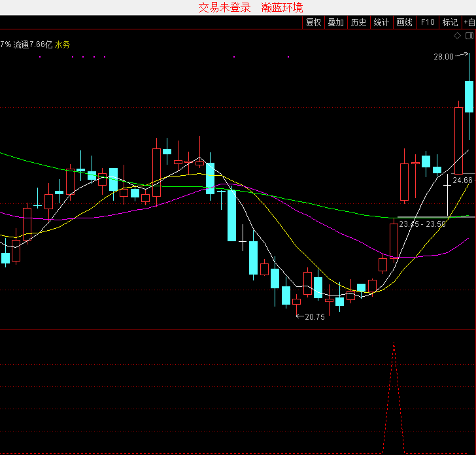Image resolution: width=476 pixels, height=455 pixels.
Task: Click the 流通7.66亿 float shares text
Action: point(33,45)
